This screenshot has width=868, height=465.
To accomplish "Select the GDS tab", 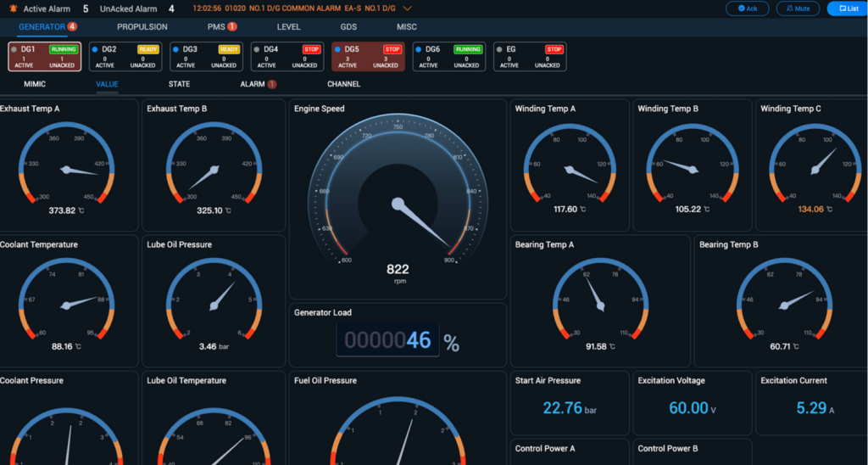I will [348, 27].
